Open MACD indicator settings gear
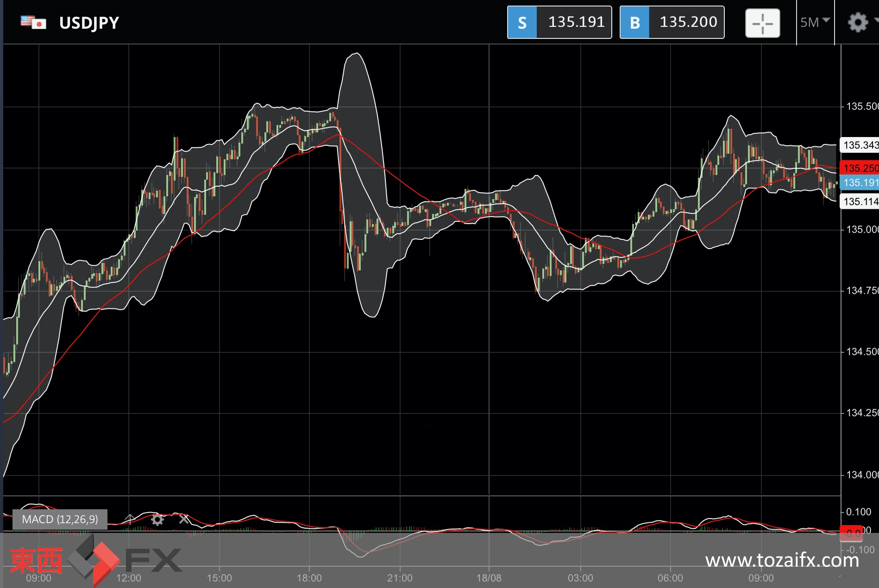Image resolution: width=879 pixels, height=588 pixels. (x=157, y=519)
